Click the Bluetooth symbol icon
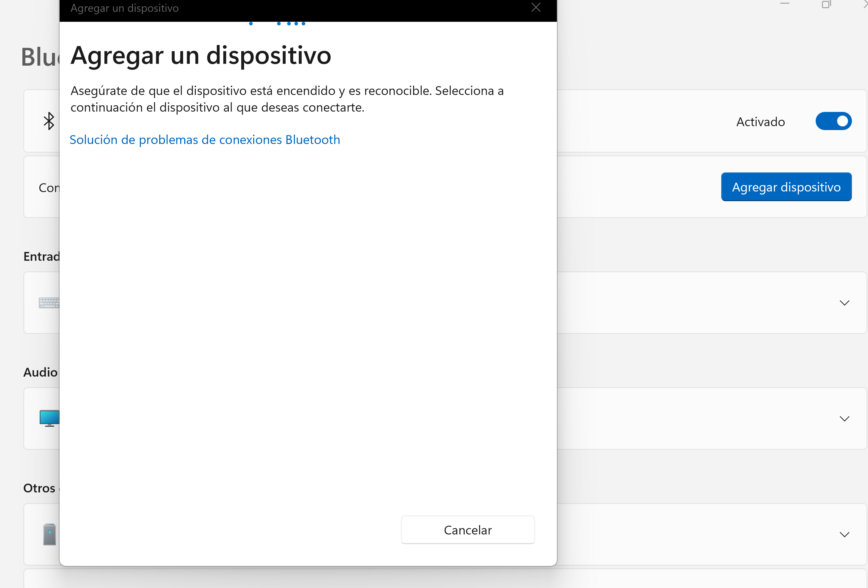The height and width of the screenshot is (588, 868). pyautogui.click(x=49, y=121)
